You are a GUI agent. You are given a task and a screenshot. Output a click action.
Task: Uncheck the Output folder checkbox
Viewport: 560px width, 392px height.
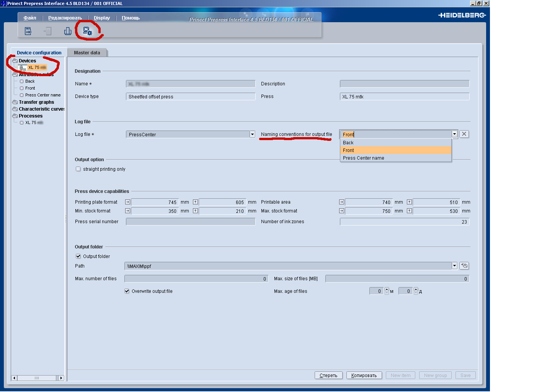(x=78, y=256)
